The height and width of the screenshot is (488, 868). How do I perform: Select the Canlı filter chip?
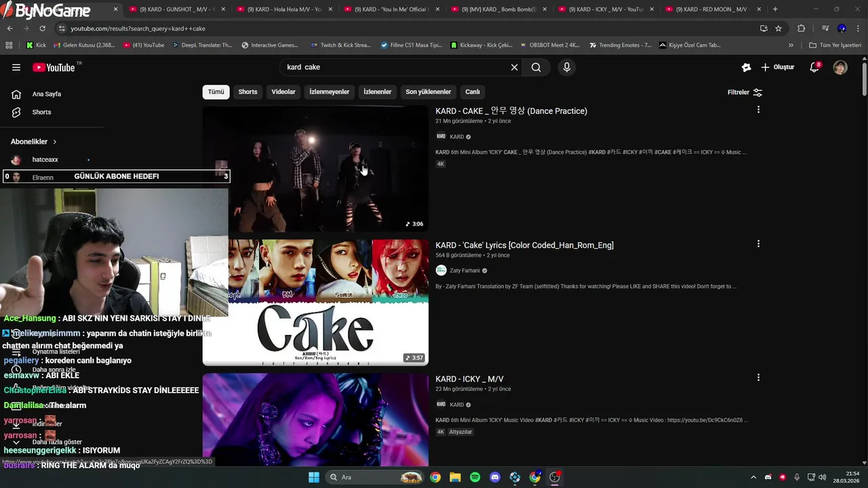(473, 92)
